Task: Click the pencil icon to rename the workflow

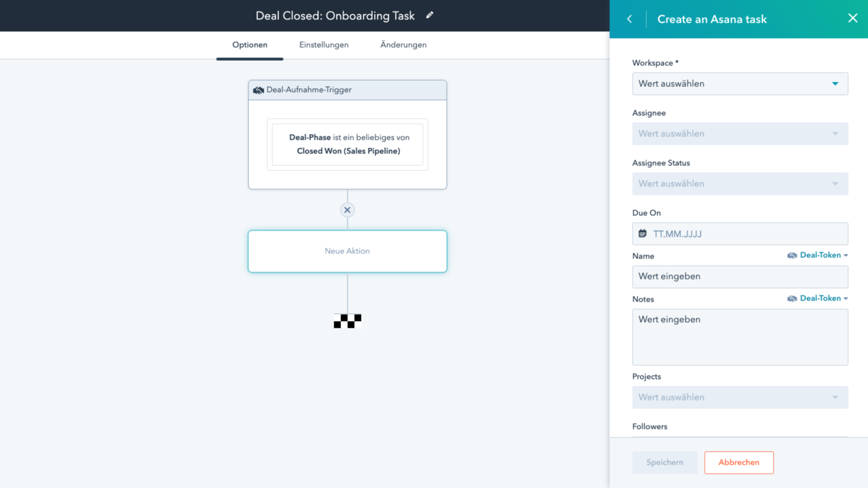Action: tap(429, 15)
